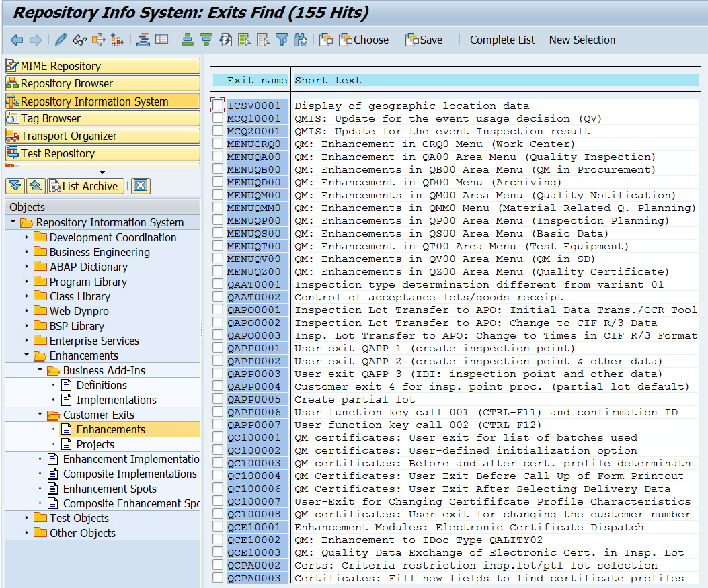708x588 pixels.
Task: Check the checkbox for QAPP0004 exit
Action: point(218,386)
